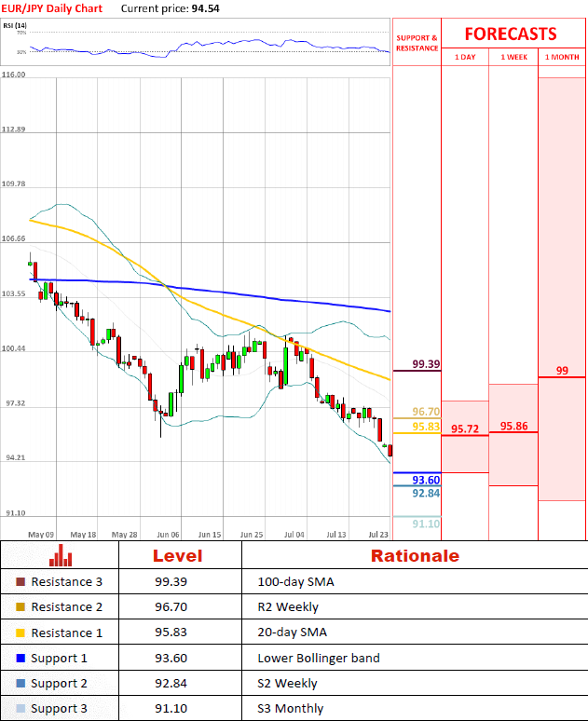Click the 93.60 support level label

(x=426, y=480)
